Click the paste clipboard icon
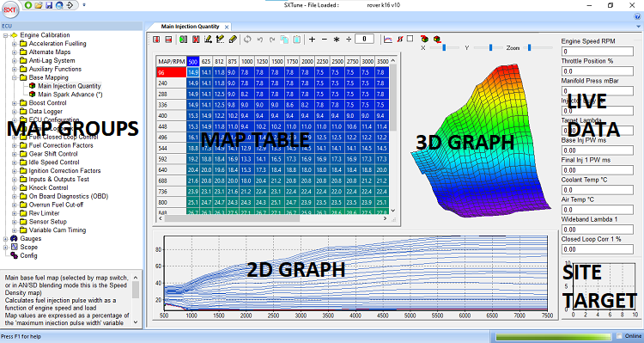 296,40
